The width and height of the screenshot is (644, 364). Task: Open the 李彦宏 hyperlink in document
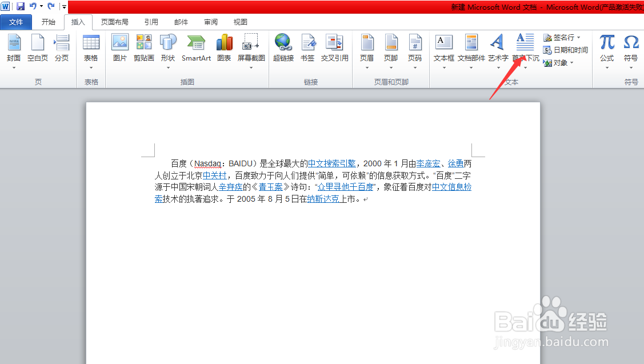428,163
